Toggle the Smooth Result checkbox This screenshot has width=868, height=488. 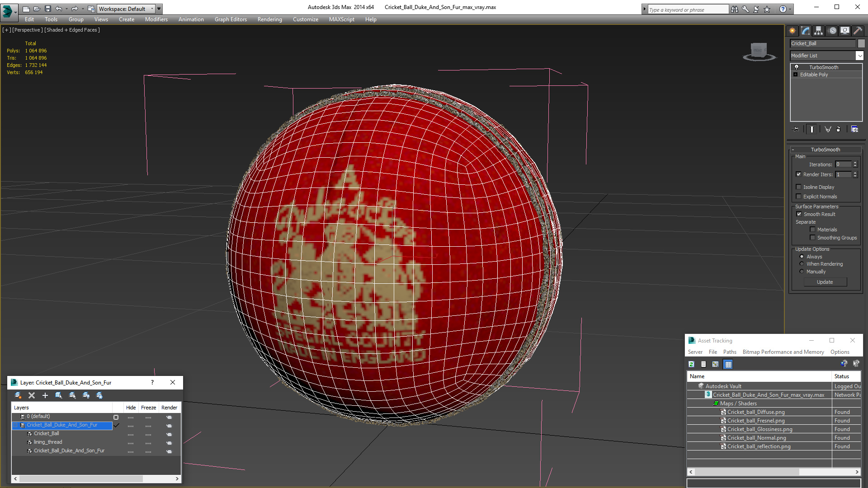pyautogui.click(x=799, y=214)
